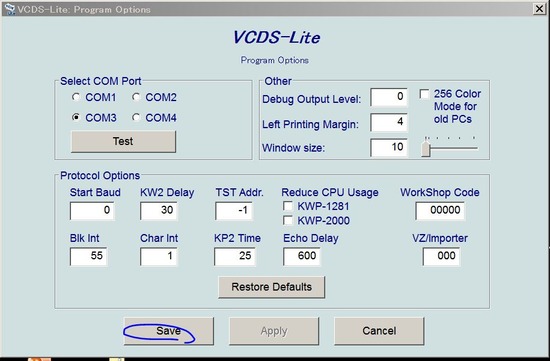Click Restore Defaults button

tap(271, 287)
